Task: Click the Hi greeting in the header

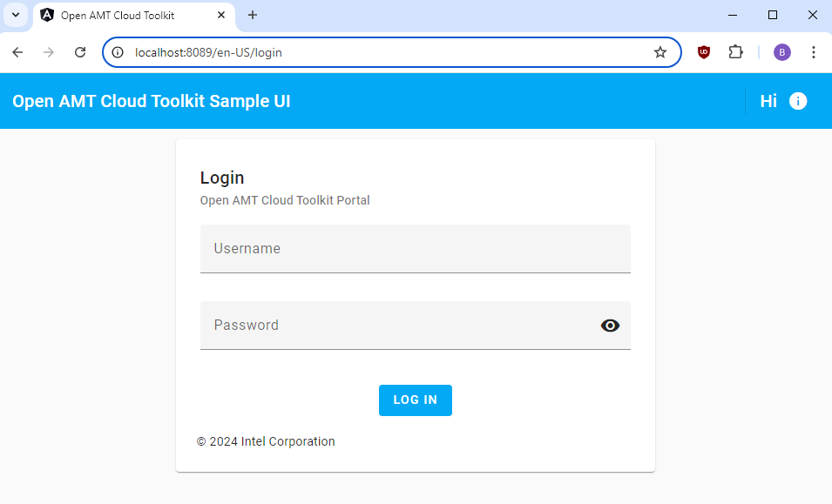Action: (768, 101)
